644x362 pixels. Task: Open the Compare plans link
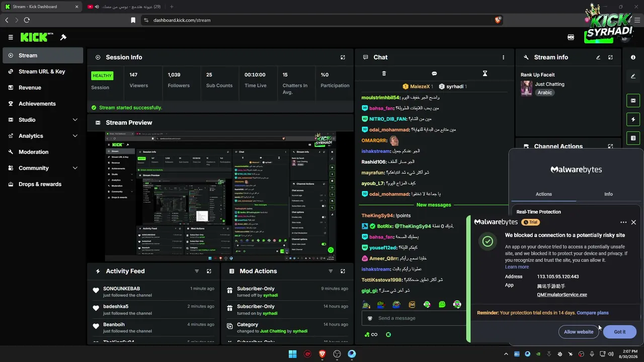pyautogui.click(x=593, y=313)
